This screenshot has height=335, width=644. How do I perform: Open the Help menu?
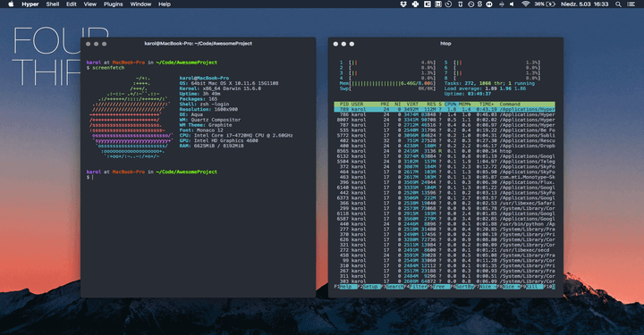165,4
